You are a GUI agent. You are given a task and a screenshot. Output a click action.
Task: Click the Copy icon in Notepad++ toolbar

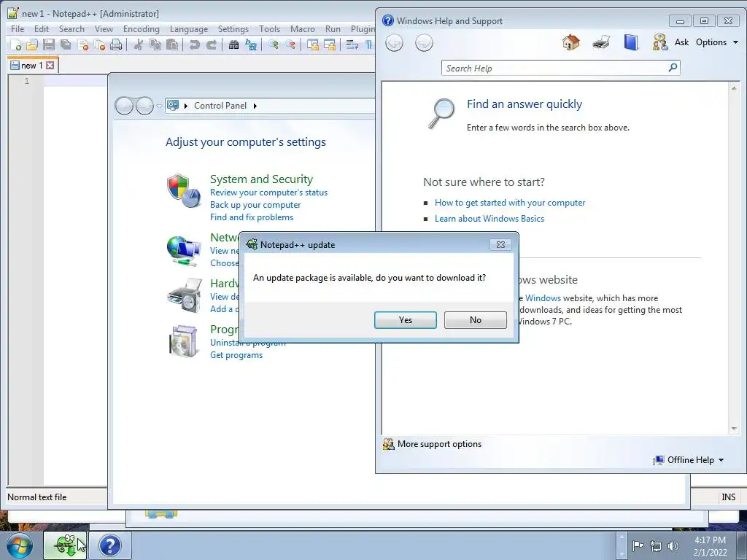(155, 44)
